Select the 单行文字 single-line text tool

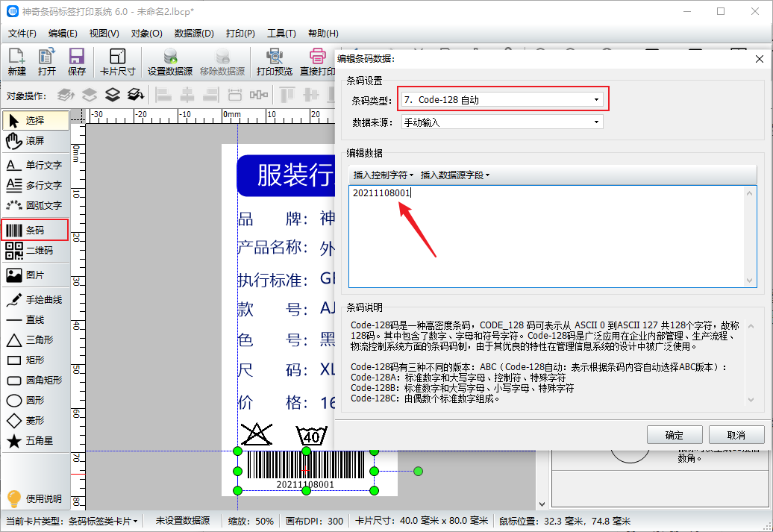(36, 165)
